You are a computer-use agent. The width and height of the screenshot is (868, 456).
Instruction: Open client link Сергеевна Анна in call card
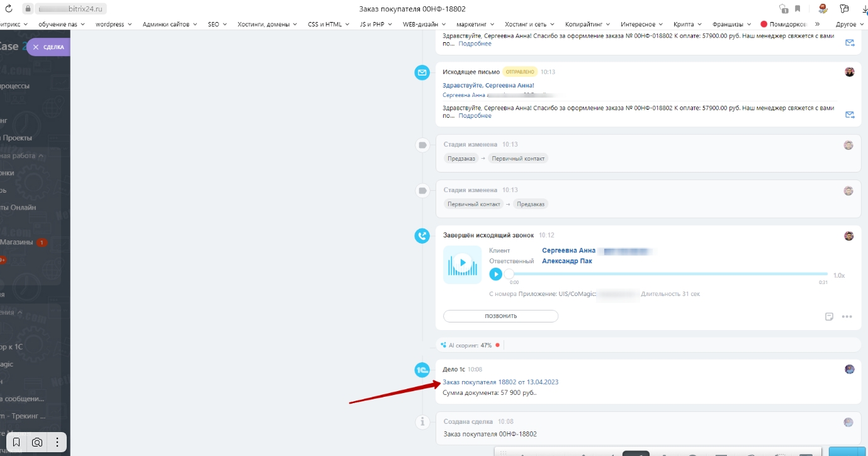(568, 250)
